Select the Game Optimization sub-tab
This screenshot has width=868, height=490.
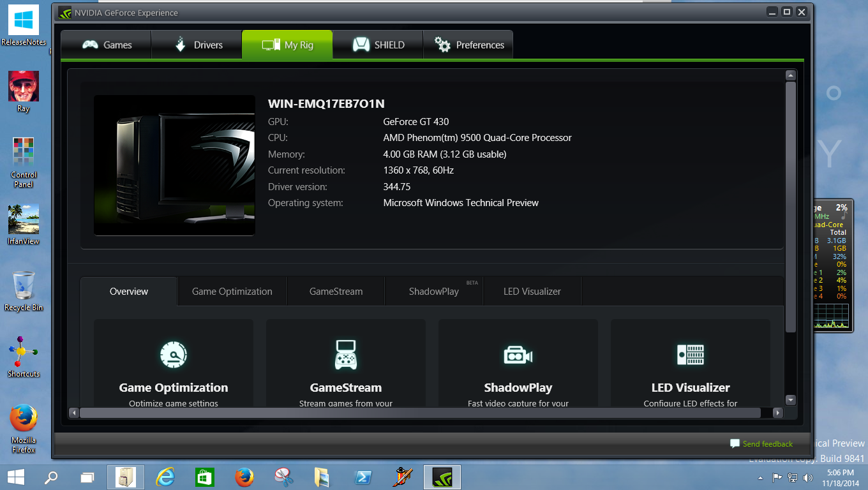[x=232, y=292]
